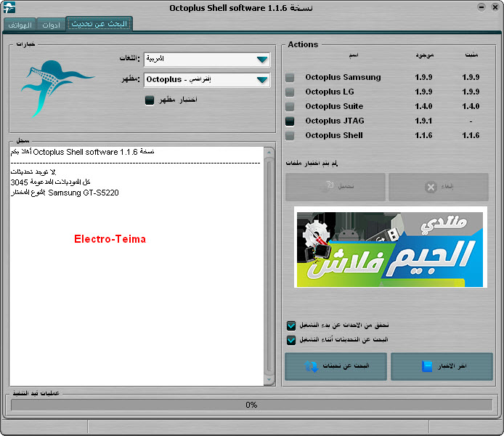
Task: Click the Octoplus Shell row name
Action: [334, 135]
